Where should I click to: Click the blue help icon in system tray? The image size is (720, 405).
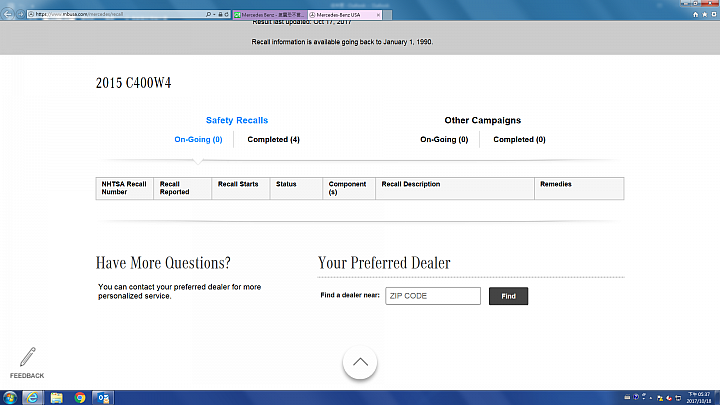(636, 397)
